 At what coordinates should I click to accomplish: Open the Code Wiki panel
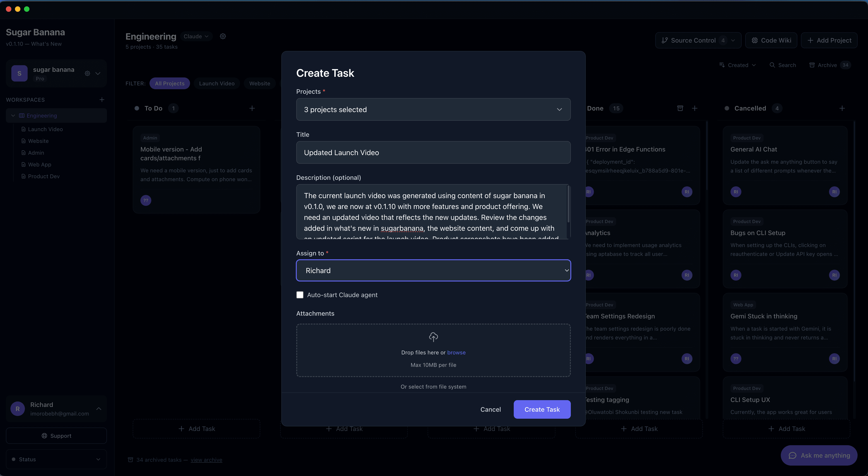click(x=771, y=40)
